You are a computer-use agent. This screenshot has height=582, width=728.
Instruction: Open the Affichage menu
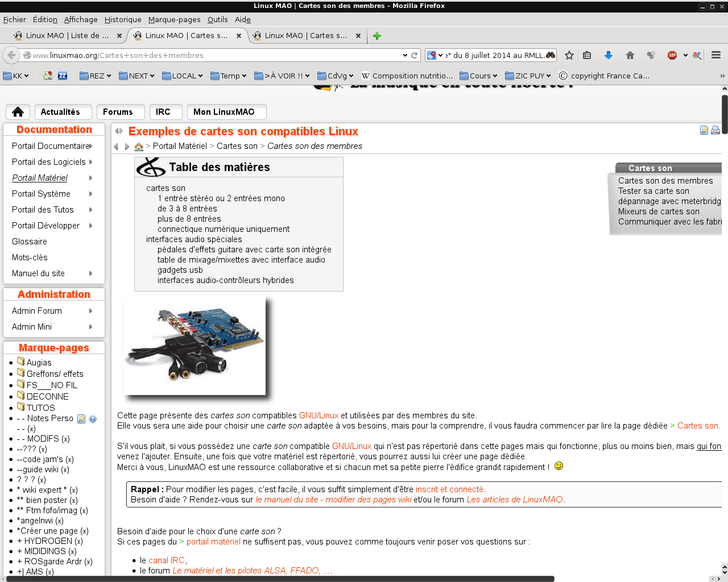point(81,19)
